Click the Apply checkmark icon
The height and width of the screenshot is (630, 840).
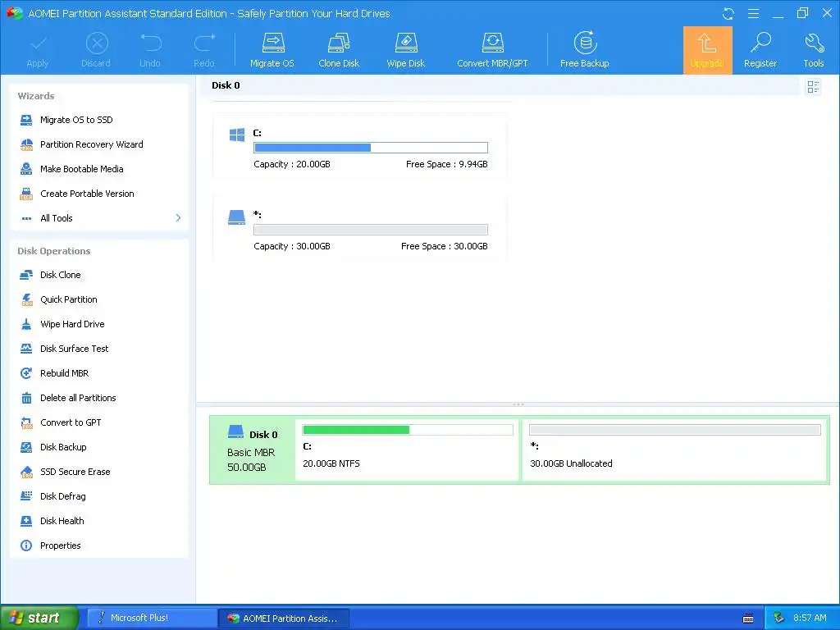(x=38, y=44)
